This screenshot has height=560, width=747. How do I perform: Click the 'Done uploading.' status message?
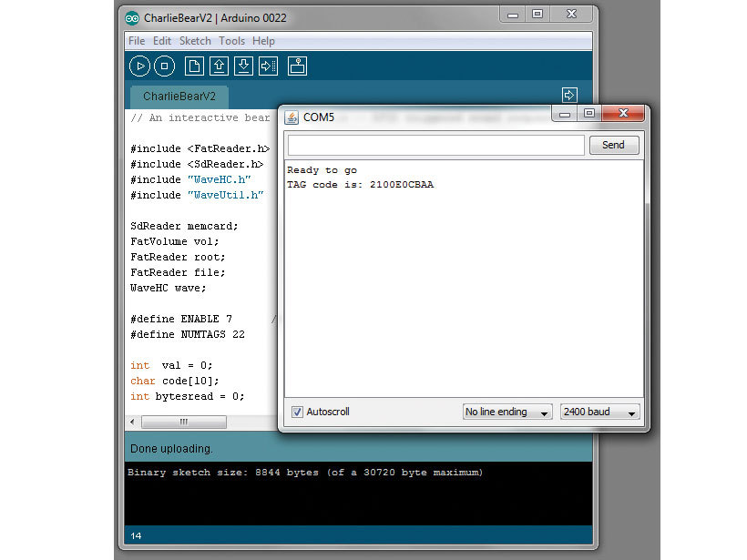pos(171,449)
